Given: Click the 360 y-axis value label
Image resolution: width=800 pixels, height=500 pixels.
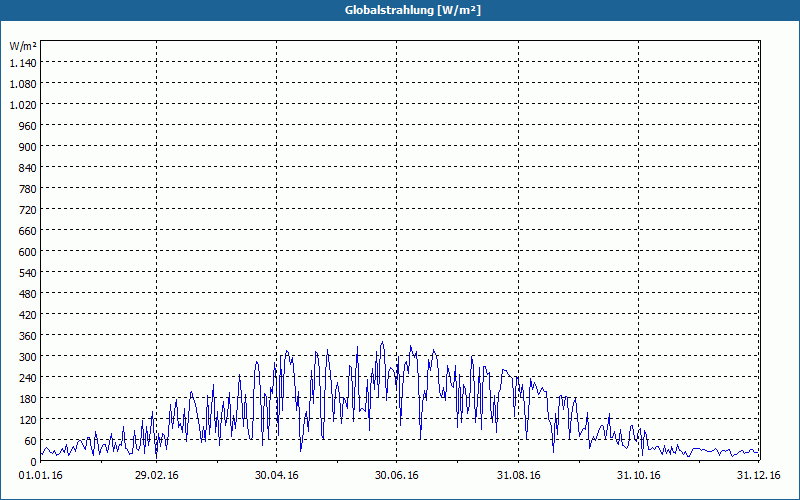Looking at the screenshot, I should point(28,336).
